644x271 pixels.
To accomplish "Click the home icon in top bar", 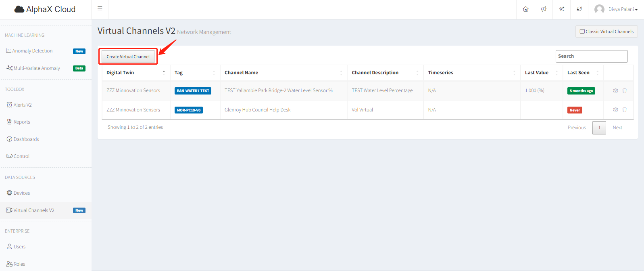I will [x=525, y=9].
